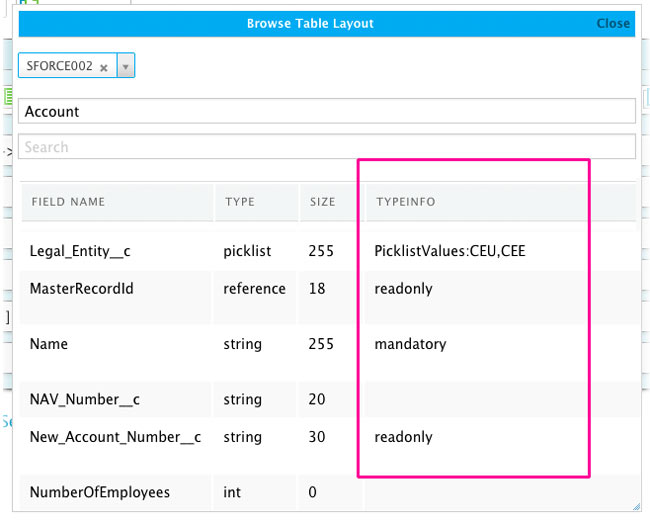Click the reference type cell
Image resolution: width=650 pixels, height=525 pixels.
coord(255,289)
